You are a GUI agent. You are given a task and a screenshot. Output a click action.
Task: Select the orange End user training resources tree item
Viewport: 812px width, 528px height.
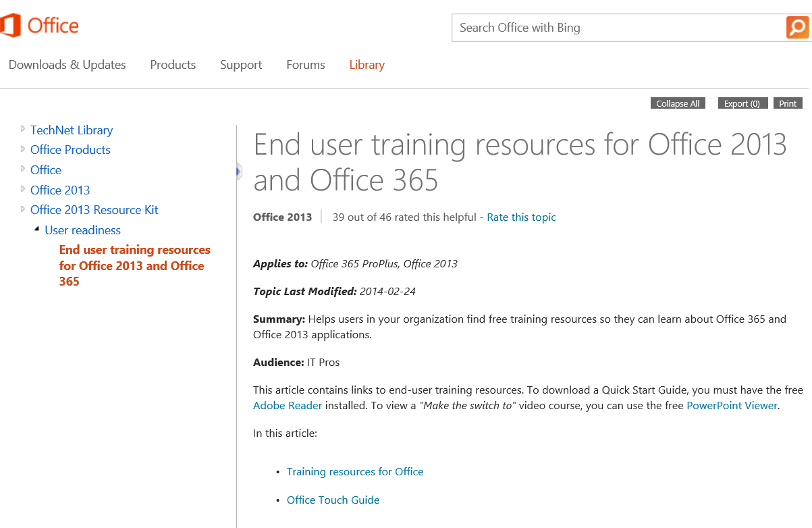(135, 265)
